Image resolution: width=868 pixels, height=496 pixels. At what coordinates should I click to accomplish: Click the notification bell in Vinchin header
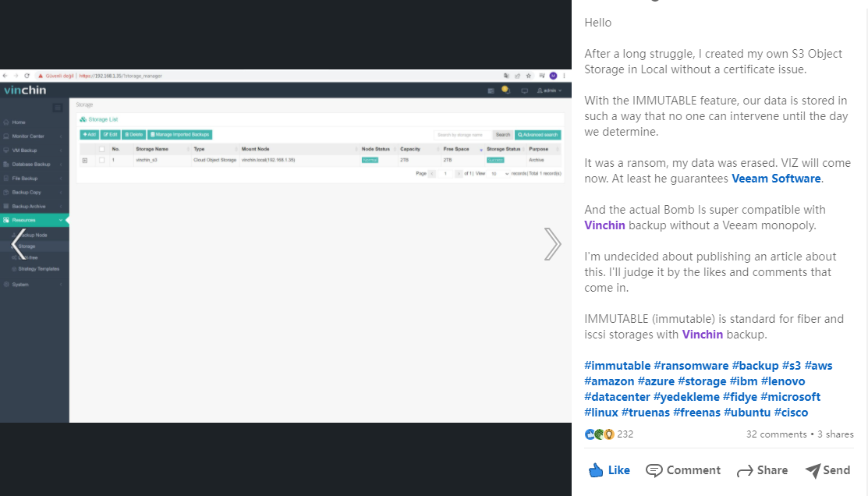(505, 90)
